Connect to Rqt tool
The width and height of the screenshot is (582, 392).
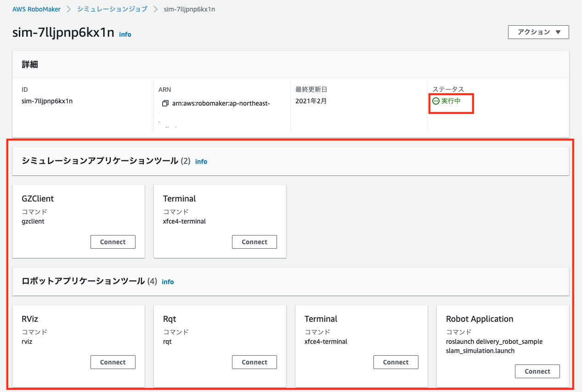pos(254,362)
